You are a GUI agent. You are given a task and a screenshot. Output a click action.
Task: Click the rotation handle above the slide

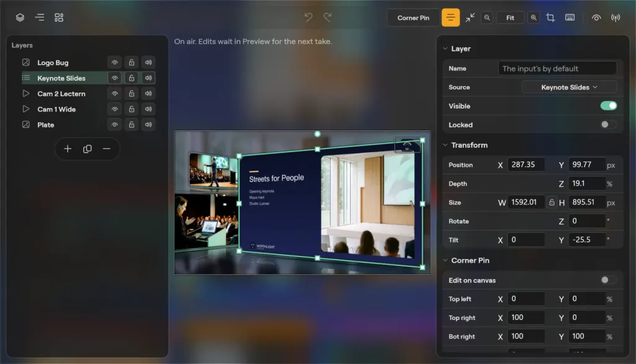(x=317, y=134)
